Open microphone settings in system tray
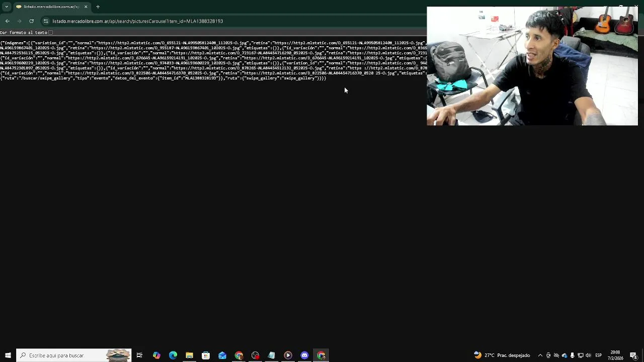 pos(572,355)
